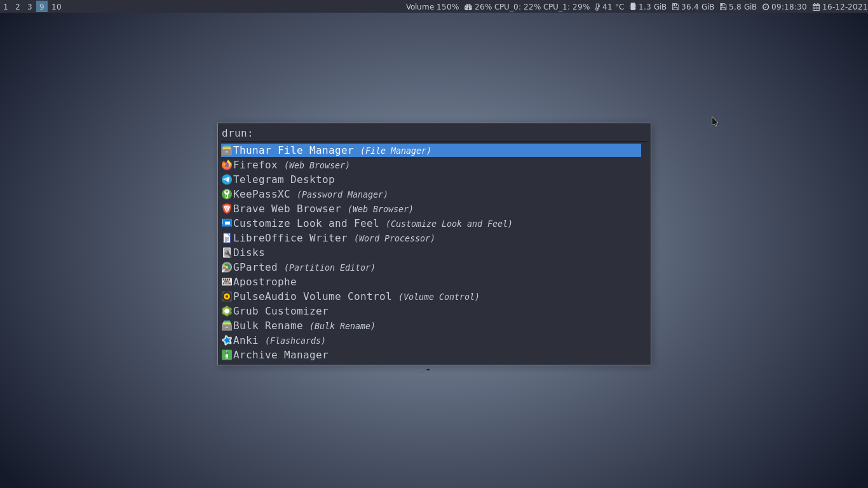Switch to workspace 10

point(57,6)
